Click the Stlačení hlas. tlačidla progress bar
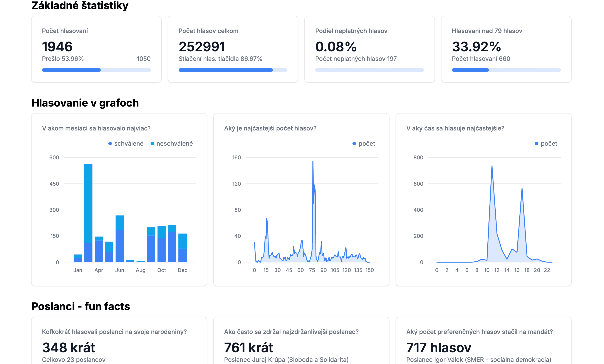Viewport: 604px width, 364px height. (233, 70)
